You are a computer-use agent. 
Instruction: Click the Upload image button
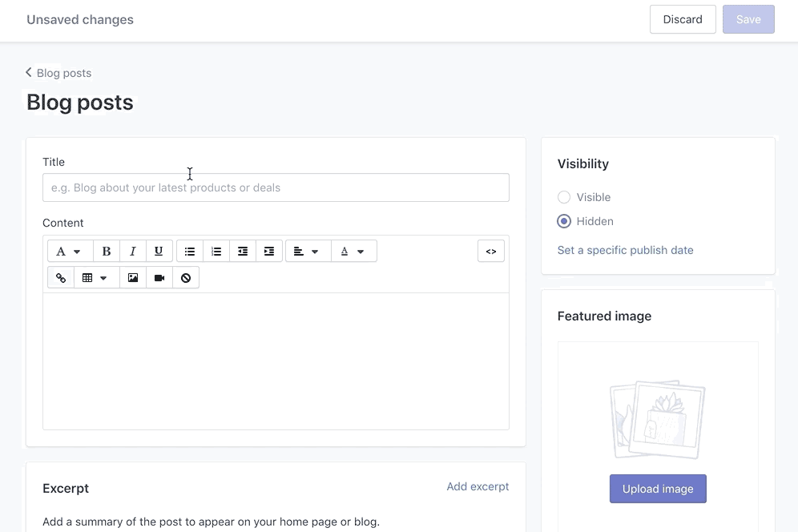pyautogui.click(x=658, y=489)
